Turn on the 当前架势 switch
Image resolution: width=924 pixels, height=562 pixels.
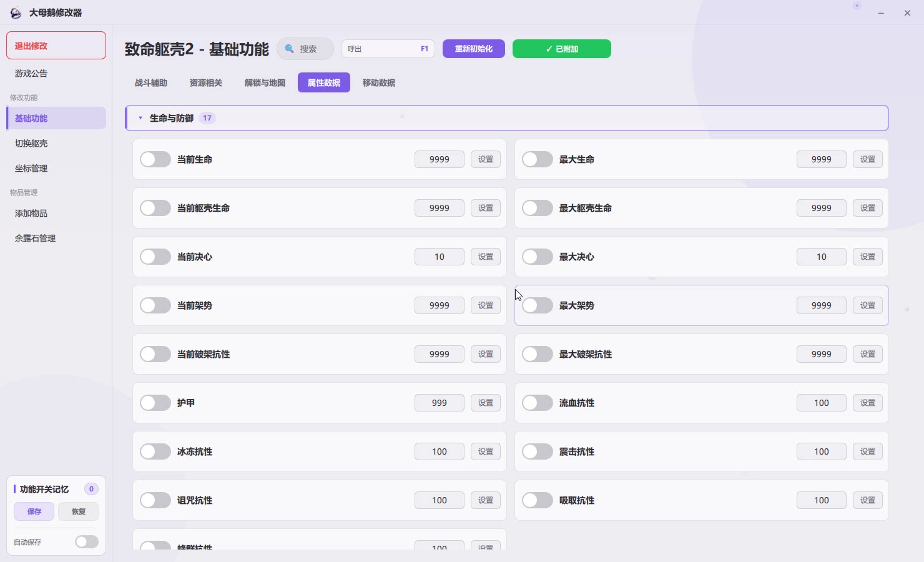point(155,305)
